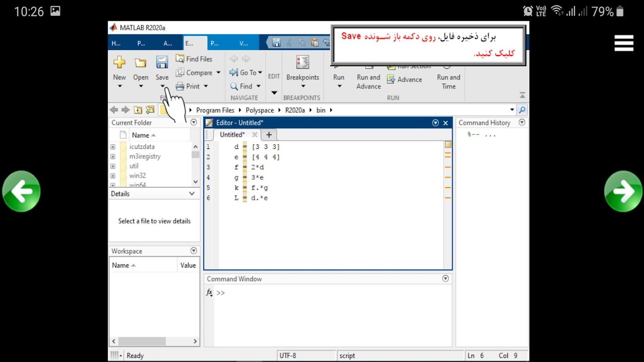Click the UTF-8 encoding in status bar
Screen dimensions: 644x362
(x=288, y=356)
